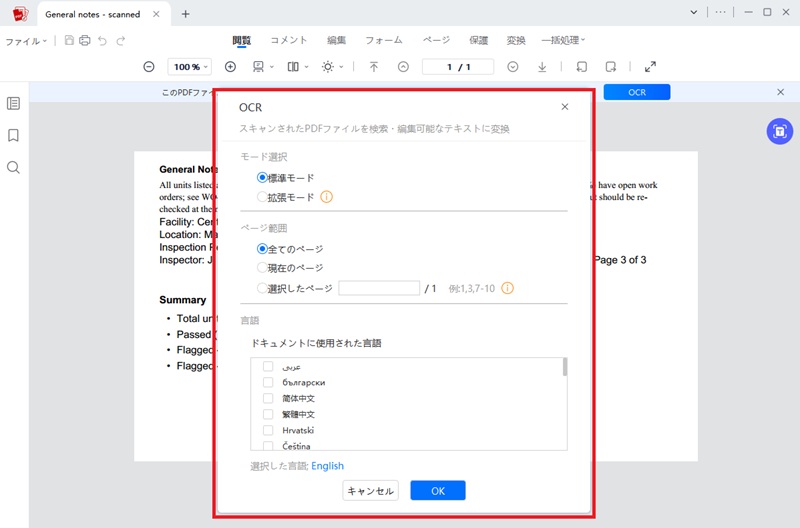
Task: Click the save icon in top toolbar
Action: (69, 40)
